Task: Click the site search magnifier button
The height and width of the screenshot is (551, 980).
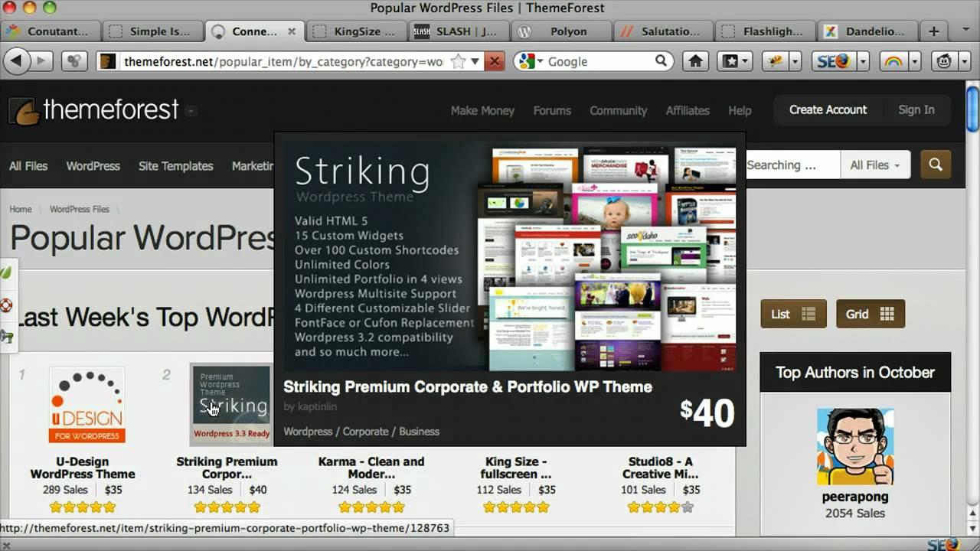Action: coord(936,165)
